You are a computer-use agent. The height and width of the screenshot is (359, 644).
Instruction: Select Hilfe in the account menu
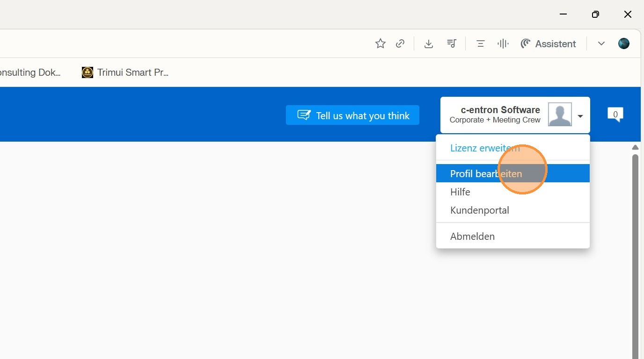[460, 192]
